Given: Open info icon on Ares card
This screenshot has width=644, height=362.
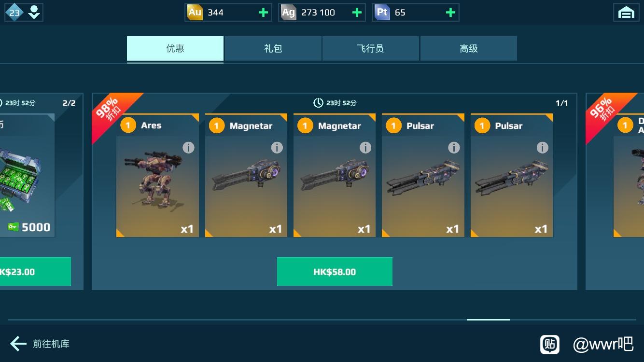Looking at the screenshot, I should [x=188, y=148].
